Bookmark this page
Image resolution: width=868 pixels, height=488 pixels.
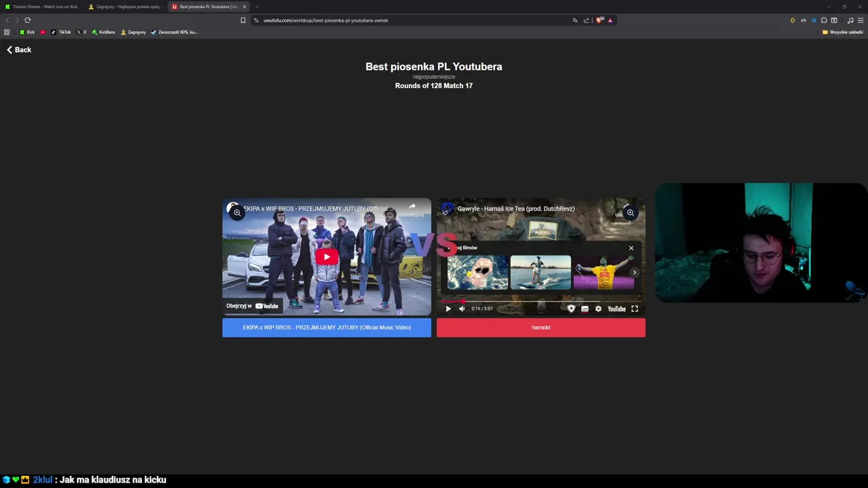click(243, 20)
